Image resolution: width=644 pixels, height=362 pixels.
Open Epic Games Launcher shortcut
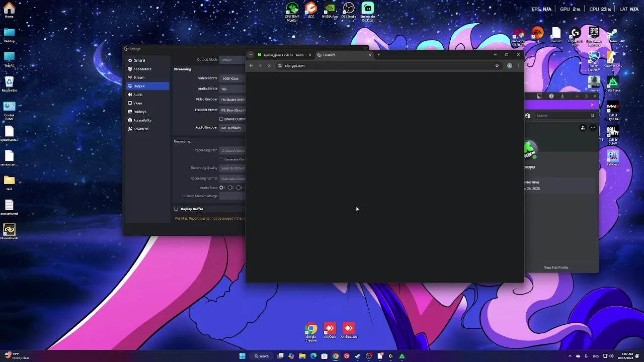(x=594, y=36)
